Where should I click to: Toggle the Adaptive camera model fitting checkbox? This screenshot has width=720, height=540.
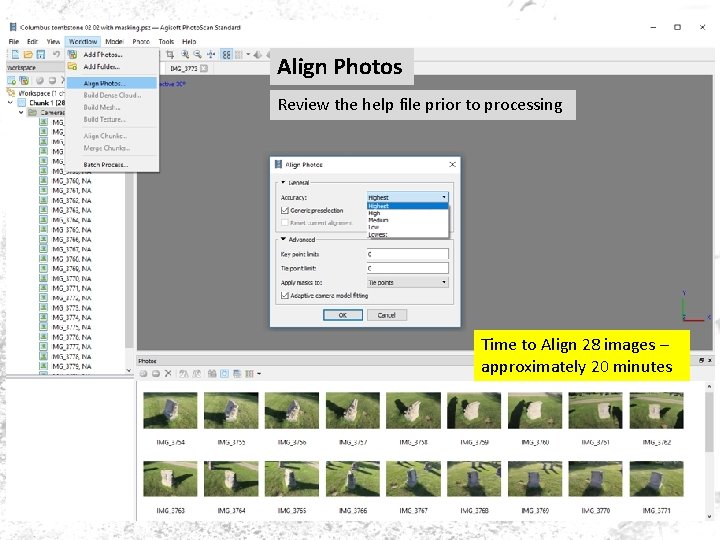tap(285, 296)
